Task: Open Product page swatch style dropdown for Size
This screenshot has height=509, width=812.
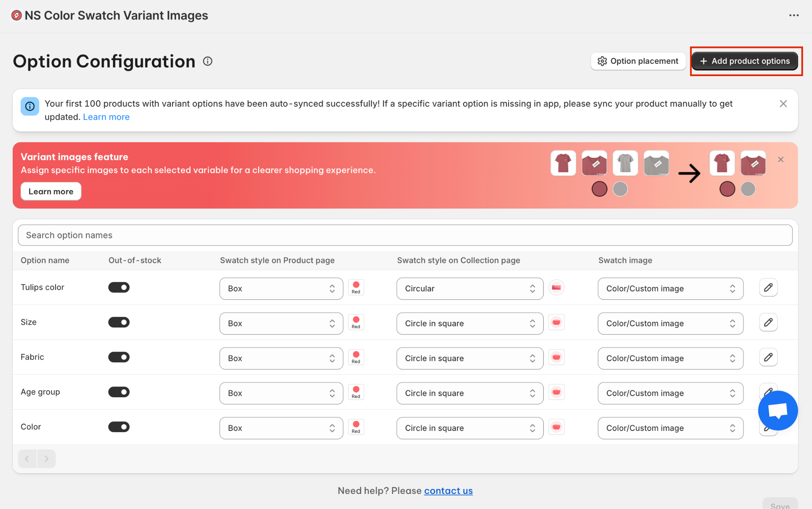Action: coord(281,323)
